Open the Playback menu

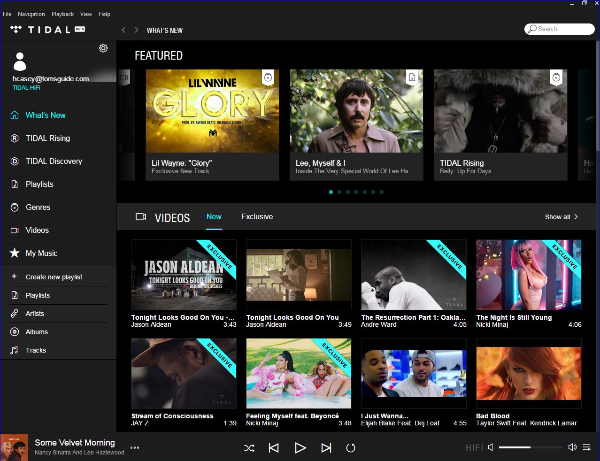coord(61,14)
